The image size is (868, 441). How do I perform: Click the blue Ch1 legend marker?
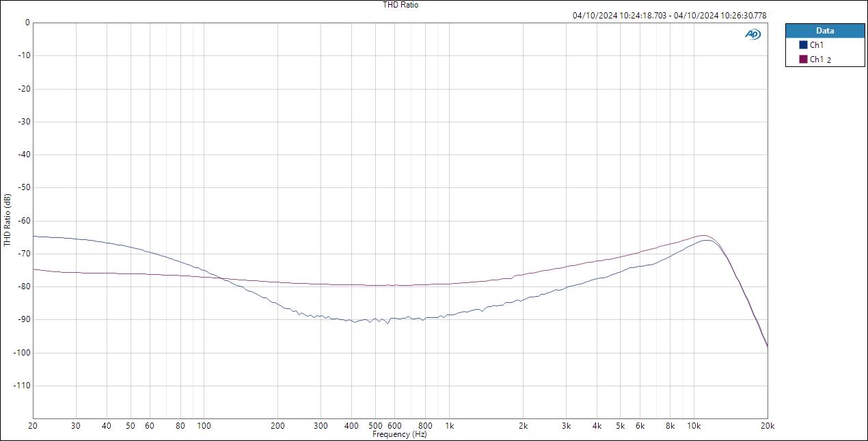(x=804, y=45)
